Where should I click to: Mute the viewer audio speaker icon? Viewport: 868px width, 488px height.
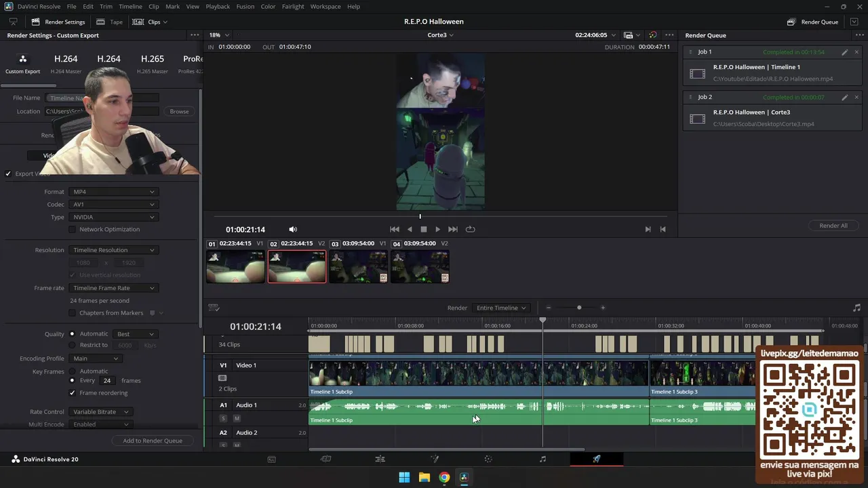pos(293,230)
